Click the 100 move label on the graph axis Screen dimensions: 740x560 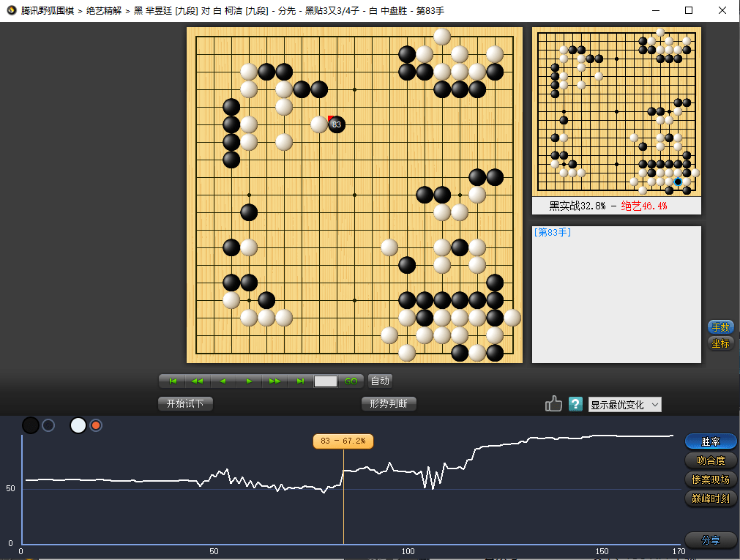click(x=408, y=551)
